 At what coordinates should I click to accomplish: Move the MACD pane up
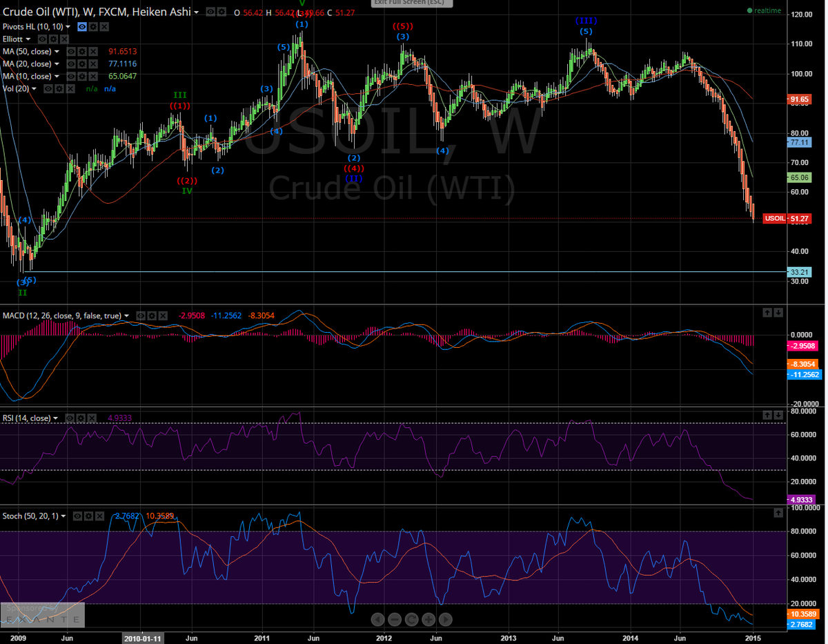click(766, 313)
